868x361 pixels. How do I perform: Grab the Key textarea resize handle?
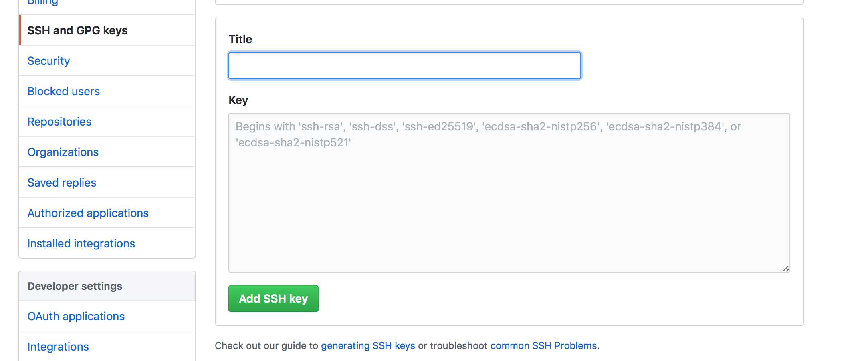786,269
